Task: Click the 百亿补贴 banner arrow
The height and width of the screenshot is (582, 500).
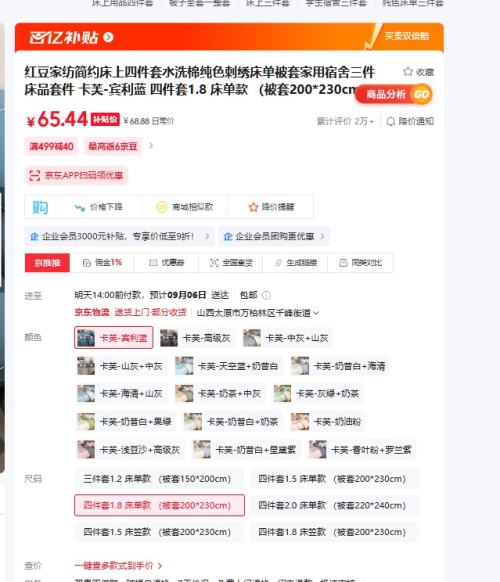Action: (108, 37)
